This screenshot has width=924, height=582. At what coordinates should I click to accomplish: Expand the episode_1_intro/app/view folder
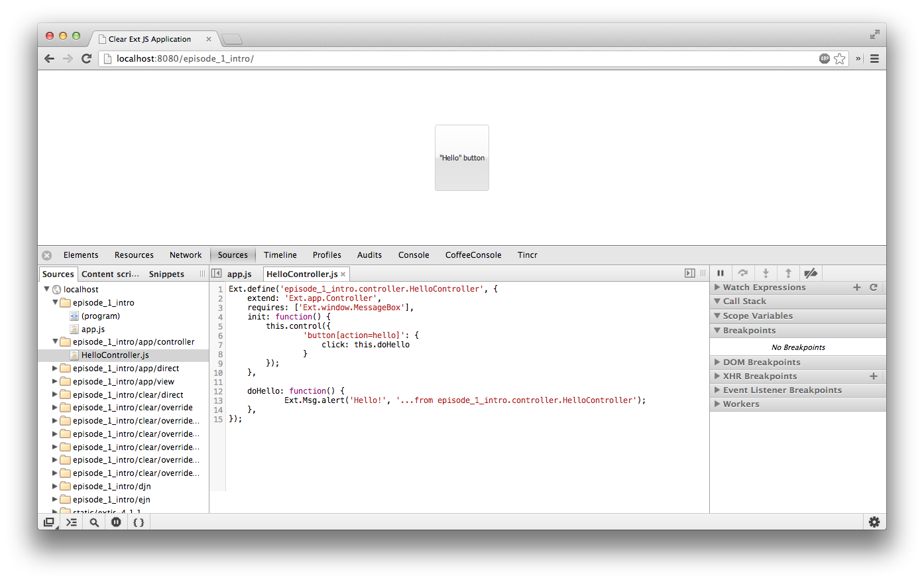55,382
